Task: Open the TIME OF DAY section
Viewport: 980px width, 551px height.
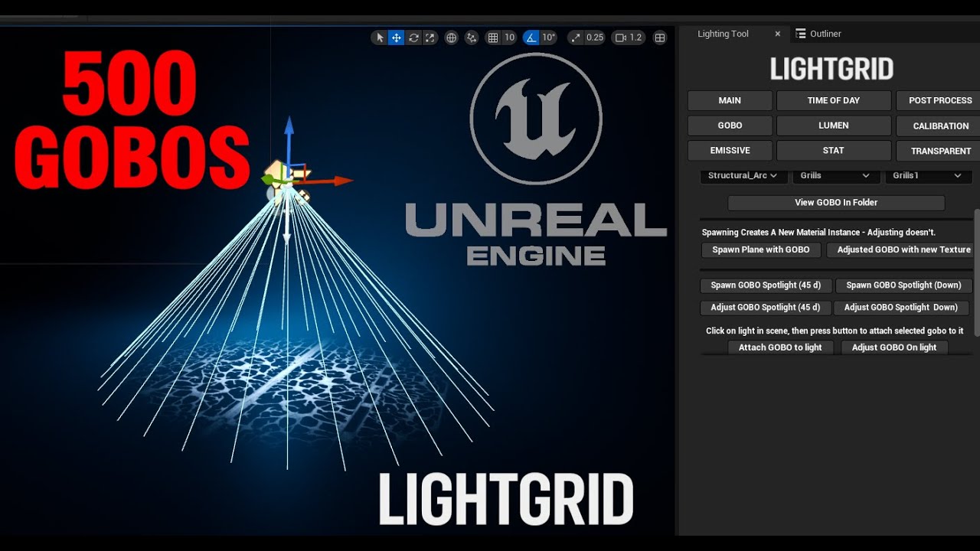Action: pyautogui.click(x=834, y=100)
